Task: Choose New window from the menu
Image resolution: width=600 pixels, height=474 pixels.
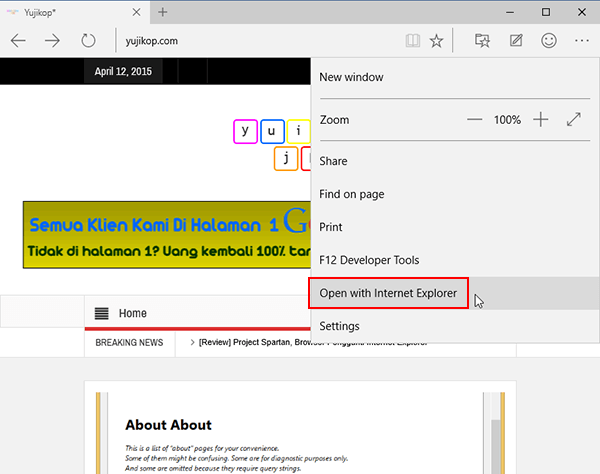Action: point(455,77)
